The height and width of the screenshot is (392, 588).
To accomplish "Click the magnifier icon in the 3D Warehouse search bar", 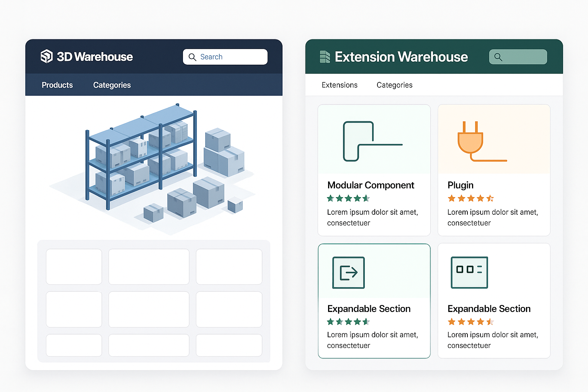I will (193, 57).
